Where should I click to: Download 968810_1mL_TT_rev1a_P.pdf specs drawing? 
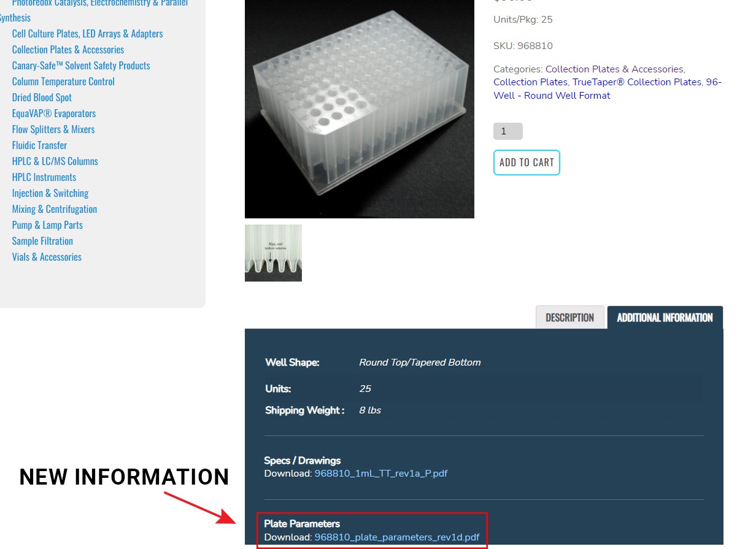tap(381, 474)
